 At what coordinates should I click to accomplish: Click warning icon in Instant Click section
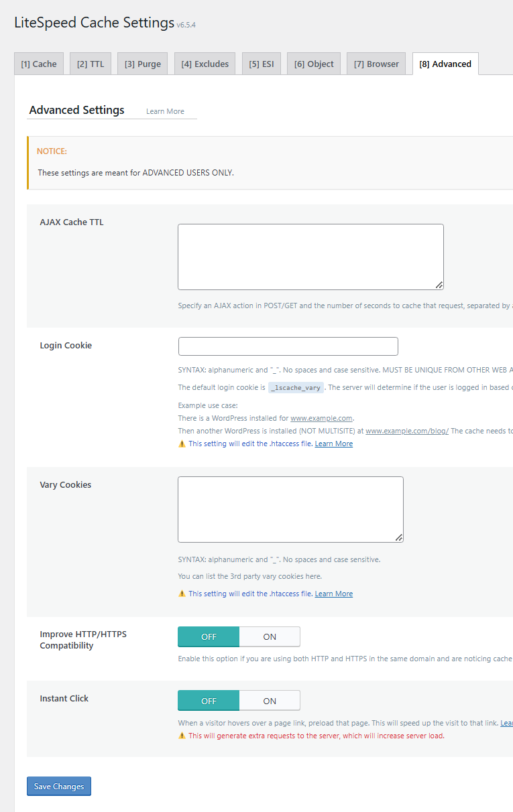(x=182, y=736)
